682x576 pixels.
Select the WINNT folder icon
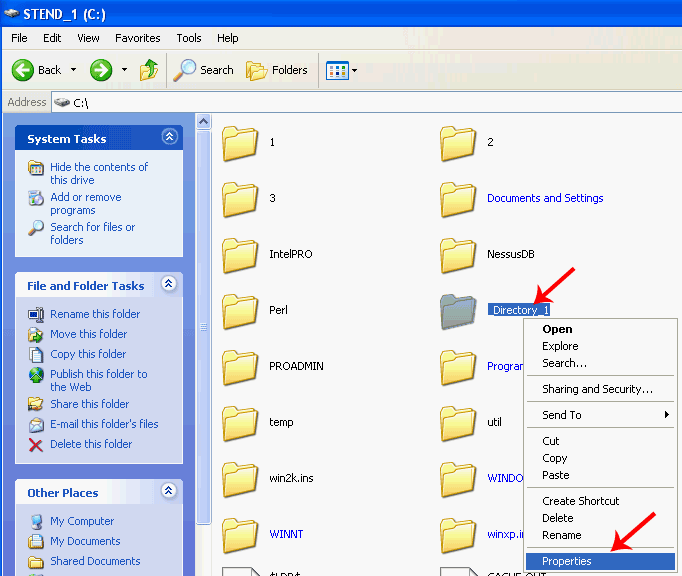pos(240,535)
